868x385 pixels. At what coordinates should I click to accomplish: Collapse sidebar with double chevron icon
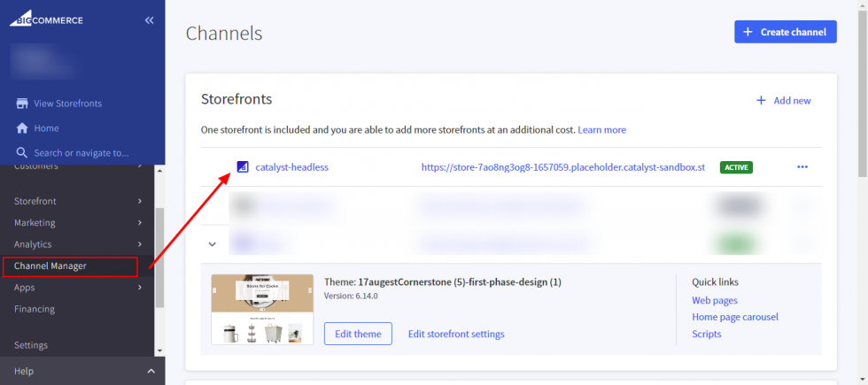coord(149,19)
